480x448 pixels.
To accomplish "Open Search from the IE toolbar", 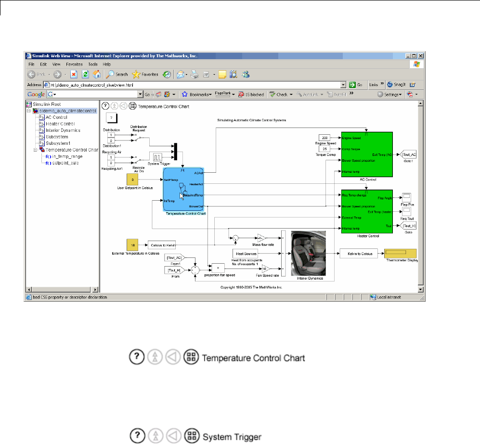I will pyautogui.click(x=117, y=75).
